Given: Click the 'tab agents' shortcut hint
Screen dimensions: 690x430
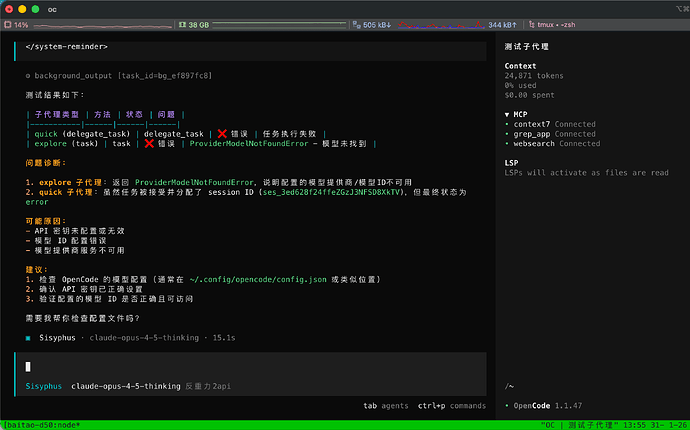Looking at the screenshot, I should pos(385,406).
